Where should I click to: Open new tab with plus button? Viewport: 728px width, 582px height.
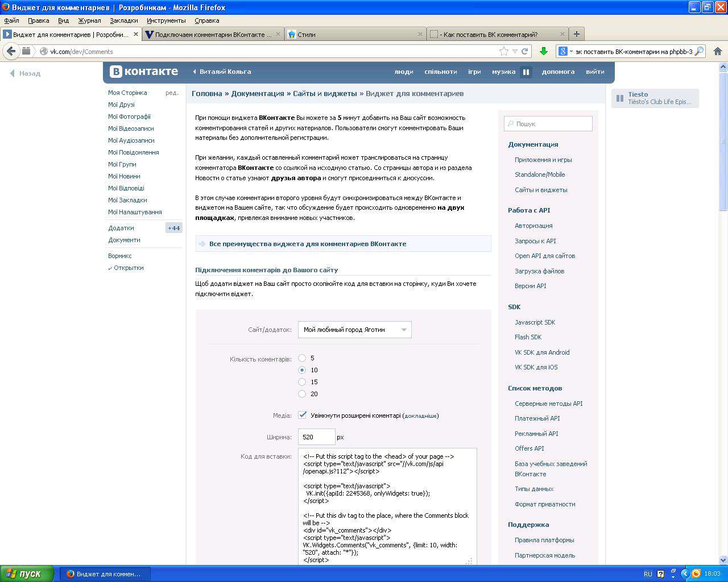pos(576,34)
